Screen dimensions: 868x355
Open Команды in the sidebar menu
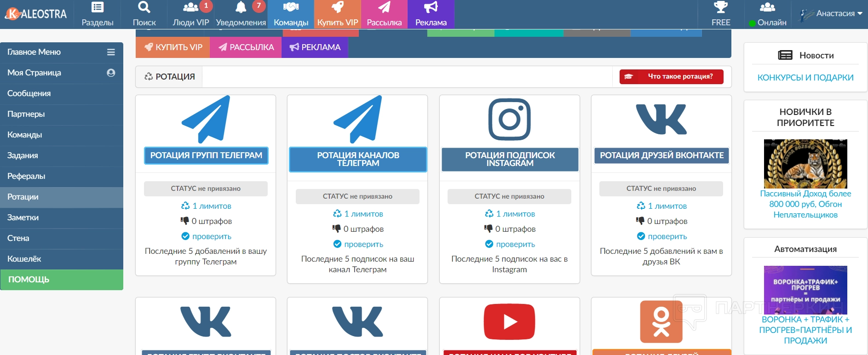pyautogui.click(x=62, y=135)
